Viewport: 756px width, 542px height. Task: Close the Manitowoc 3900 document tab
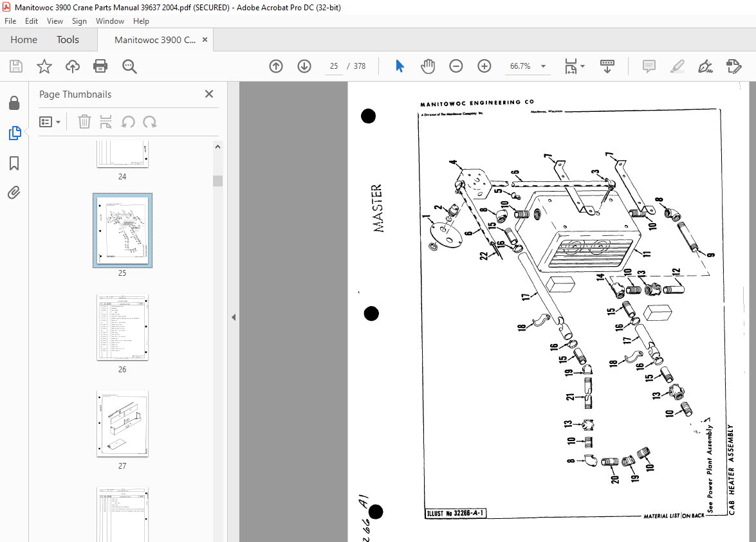pyautogui.click(x=205, y=39)
